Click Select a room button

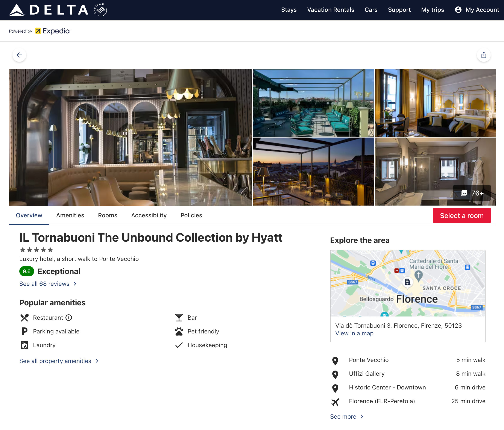tap(462, 215)
